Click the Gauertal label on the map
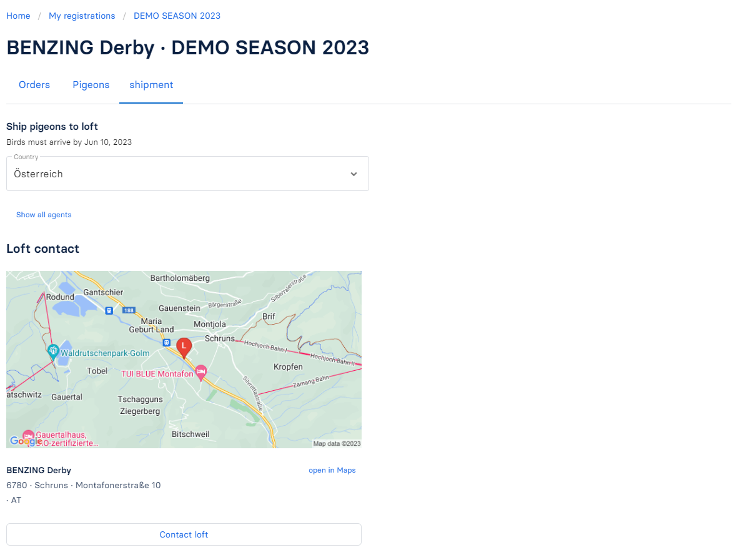This screenshot has width=732, height=560. tap(67, 397)
